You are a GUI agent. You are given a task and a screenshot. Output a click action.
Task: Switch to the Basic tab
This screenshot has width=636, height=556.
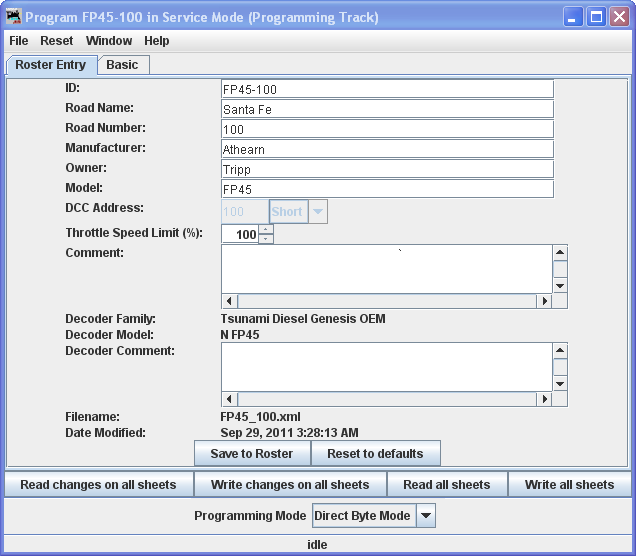tap(123, 65)
